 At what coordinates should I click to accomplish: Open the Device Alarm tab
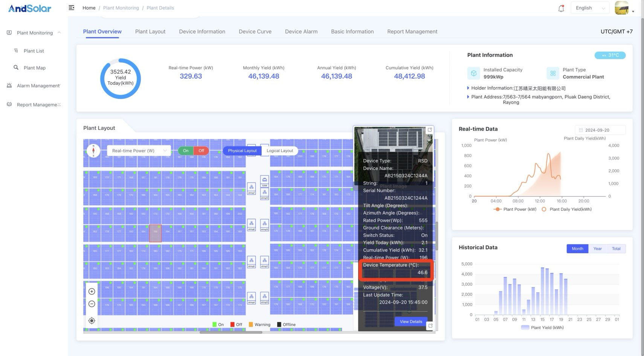click(x=301, y=32)
